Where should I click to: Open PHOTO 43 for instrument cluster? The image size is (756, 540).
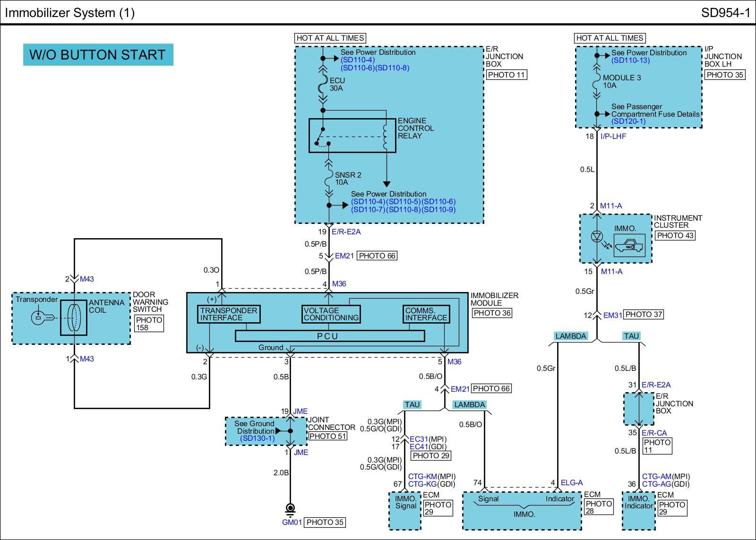[x=675, y=235]
